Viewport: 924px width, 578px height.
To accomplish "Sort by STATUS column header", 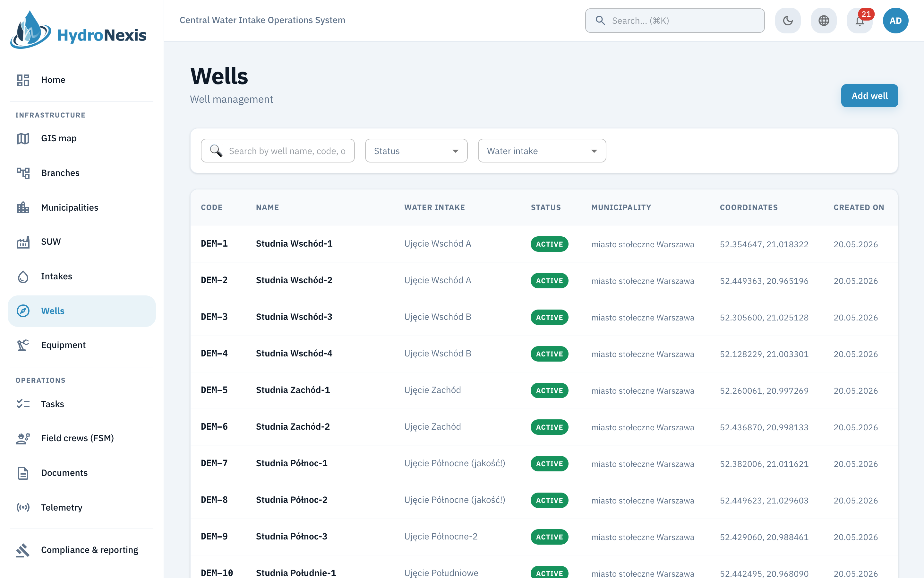I will click(546, 207).
